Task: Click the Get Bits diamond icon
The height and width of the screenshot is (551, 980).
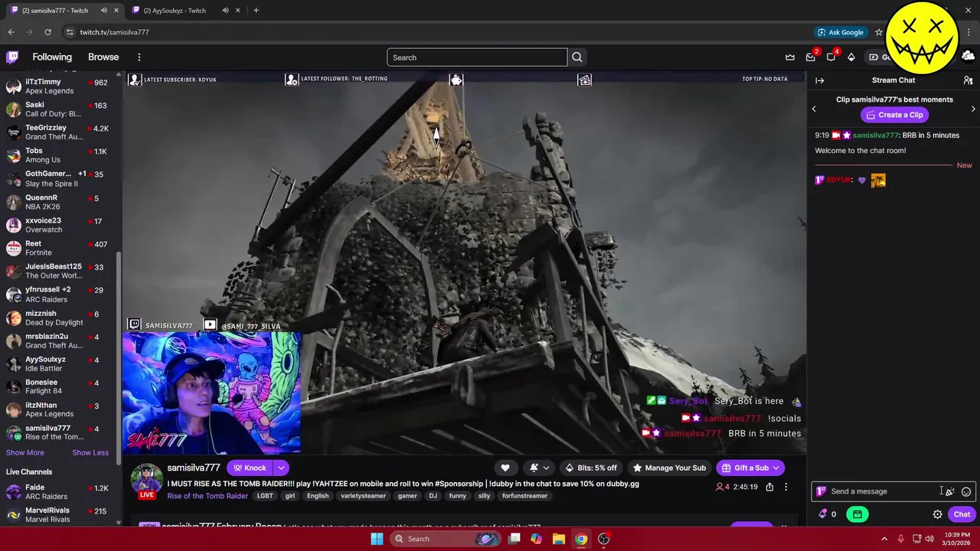Action: pyautogui.click(x=851, y=57)
